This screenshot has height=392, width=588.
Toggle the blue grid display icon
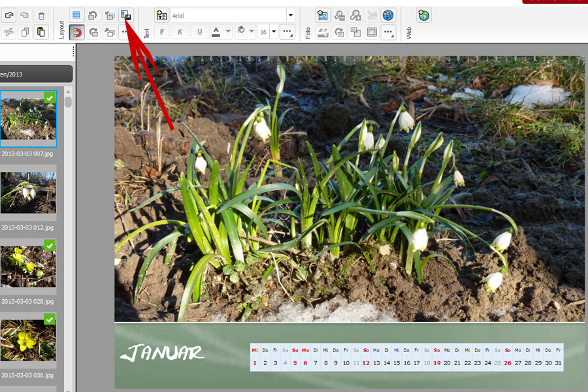click(x=76, y=16)
